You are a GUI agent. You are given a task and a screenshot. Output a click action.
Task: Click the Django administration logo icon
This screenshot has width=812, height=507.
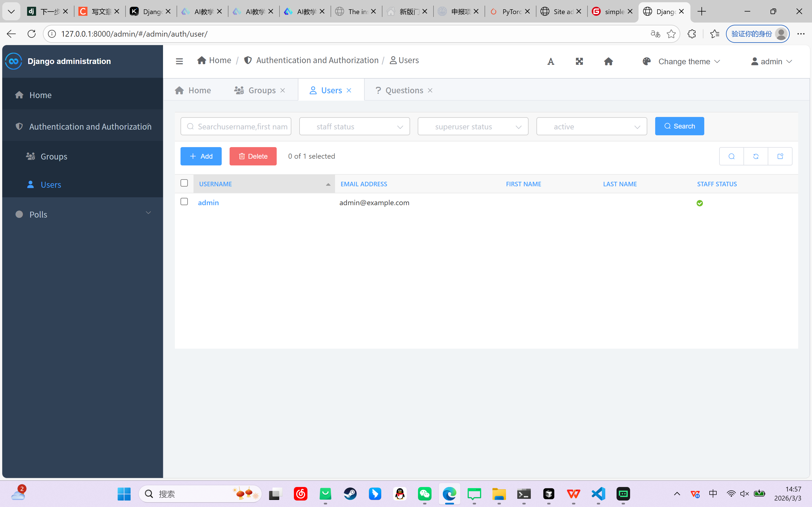pos(14,61)
